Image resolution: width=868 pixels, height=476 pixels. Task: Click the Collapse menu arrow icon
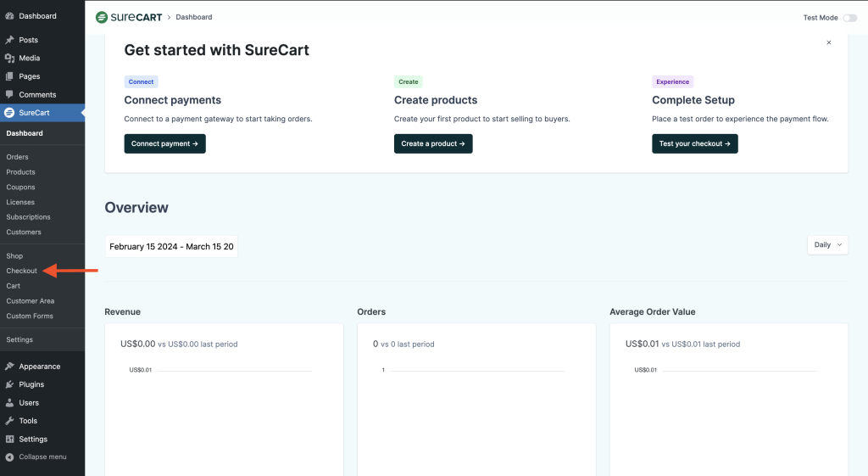9,457
